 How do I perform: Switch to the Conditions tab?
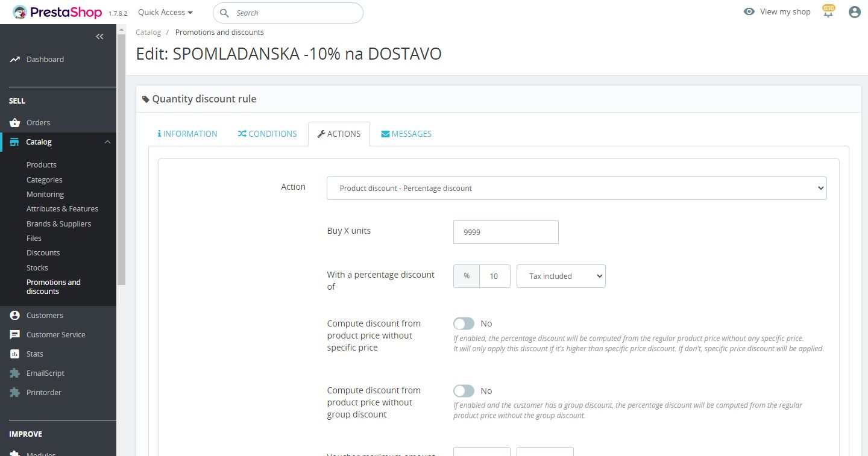click(267, 134)
